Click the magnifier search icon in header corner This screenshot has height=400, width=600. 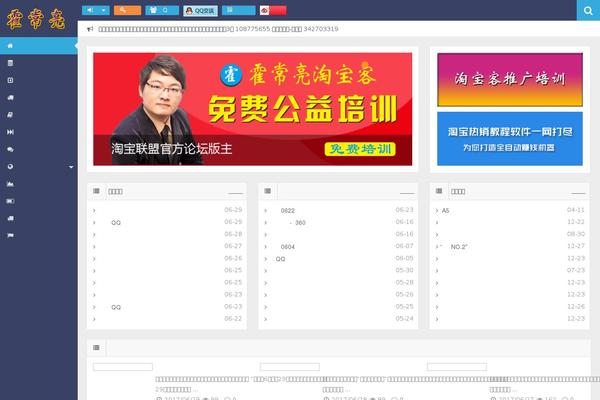click(x=588, y=10)
